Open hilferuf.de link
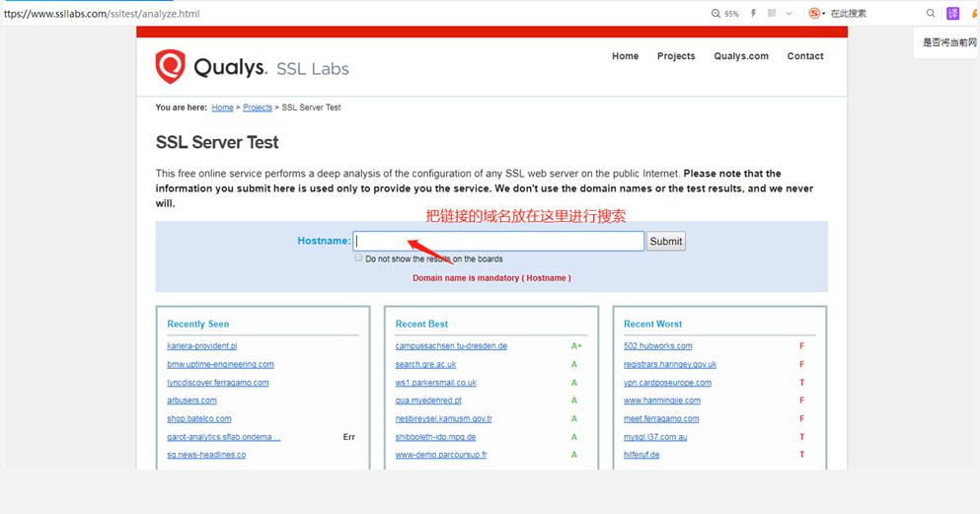 coord(641,455)
